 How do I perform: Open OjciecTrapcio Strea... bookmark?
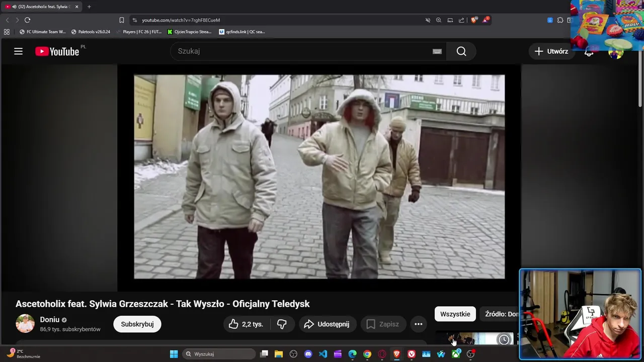coord(190,32)
